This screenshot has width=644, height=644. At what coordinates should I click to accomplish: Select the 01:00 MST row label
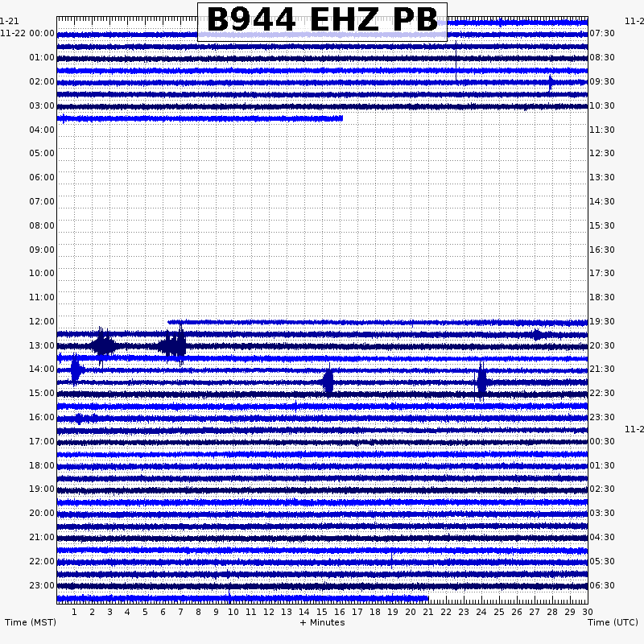[42, 57]
